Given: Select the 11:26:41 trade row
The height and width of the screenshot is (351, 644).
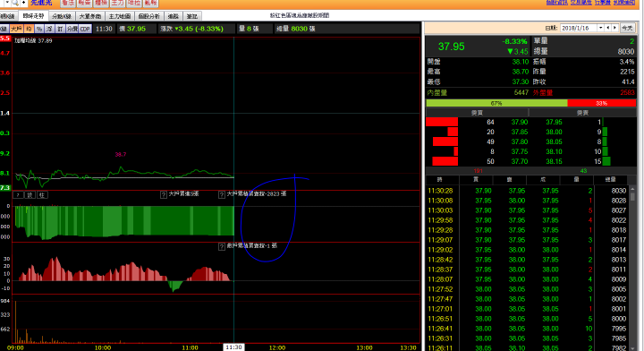Looking at the screenshot, I should pos(528,329).
